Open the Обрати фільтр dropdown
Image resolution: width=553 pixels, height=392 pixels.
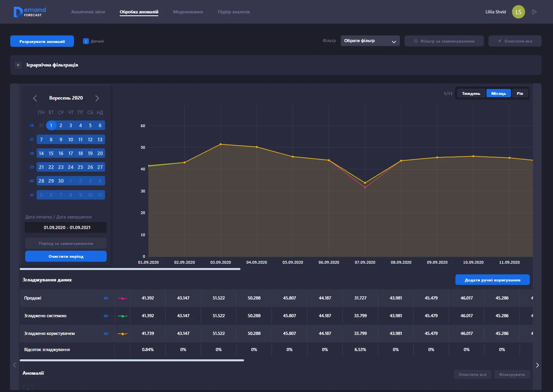pos(370,41)
